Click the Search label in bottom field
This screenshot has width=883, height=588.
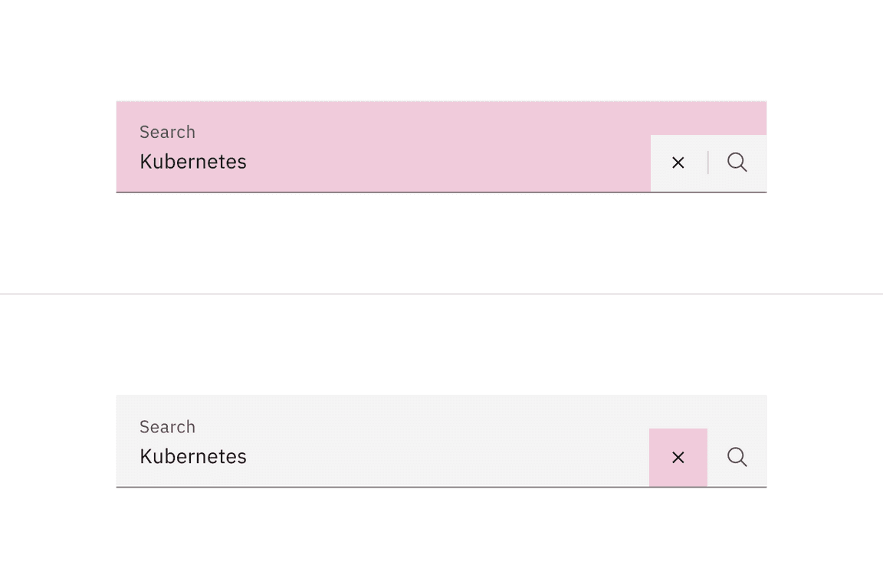point(167,426)
